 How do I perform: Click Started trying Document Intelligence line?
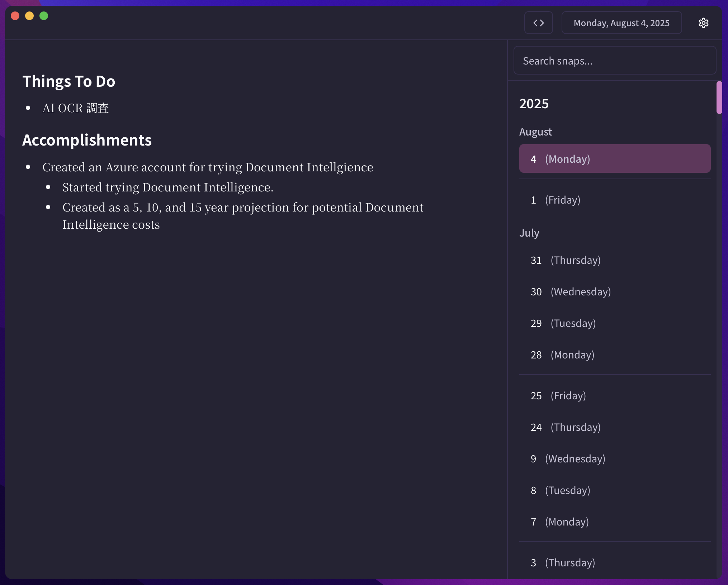coord(168,187)
